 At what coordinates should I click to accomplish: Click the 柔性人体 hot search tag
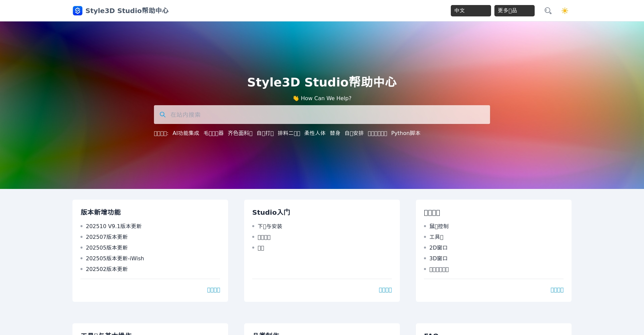(315, 133)
